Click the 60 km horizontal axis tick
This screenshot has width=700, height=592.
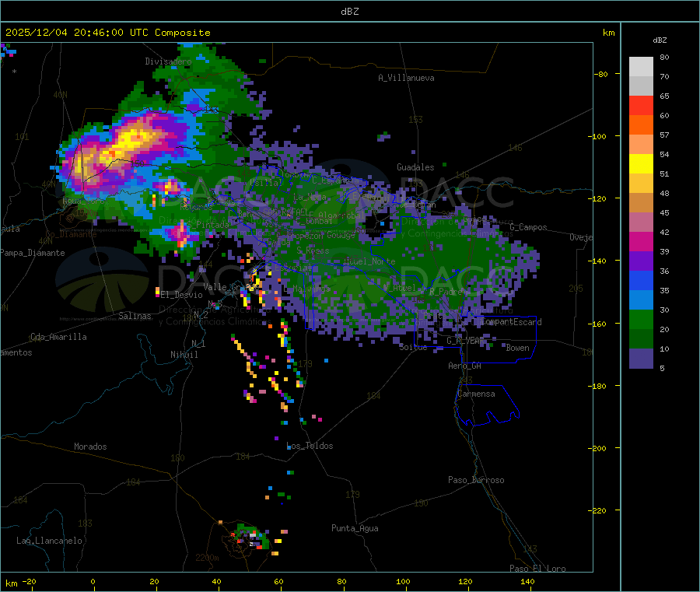click(x=278, y=581)
